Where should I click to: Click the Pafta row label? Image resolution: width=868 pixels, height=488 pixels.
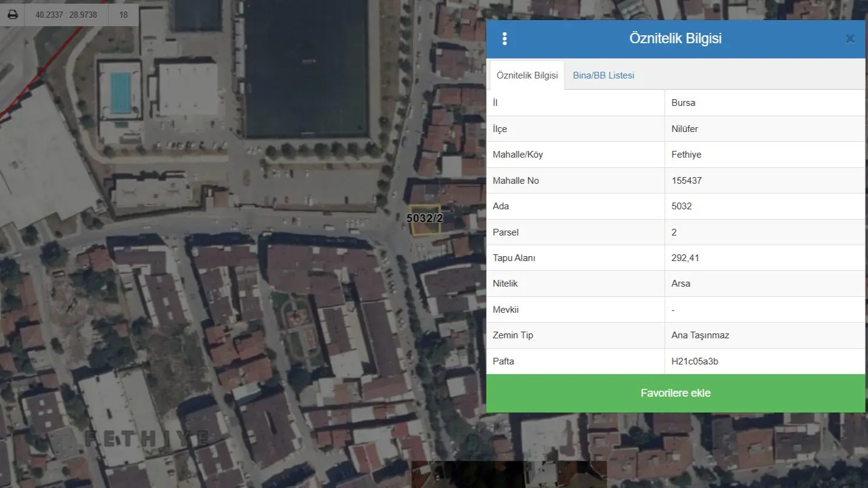503,361
